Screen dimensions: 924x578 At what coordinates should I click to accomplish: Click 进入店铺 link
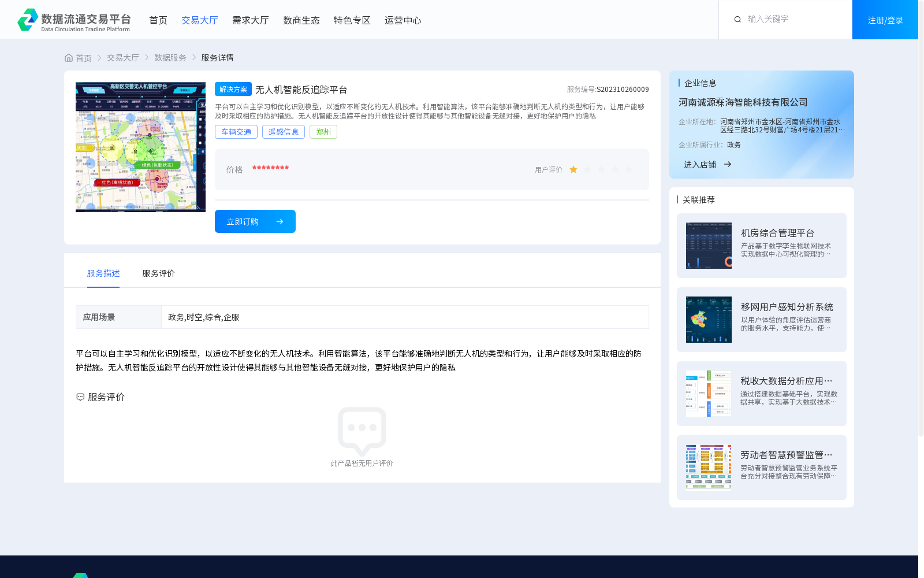pos(700,165)
